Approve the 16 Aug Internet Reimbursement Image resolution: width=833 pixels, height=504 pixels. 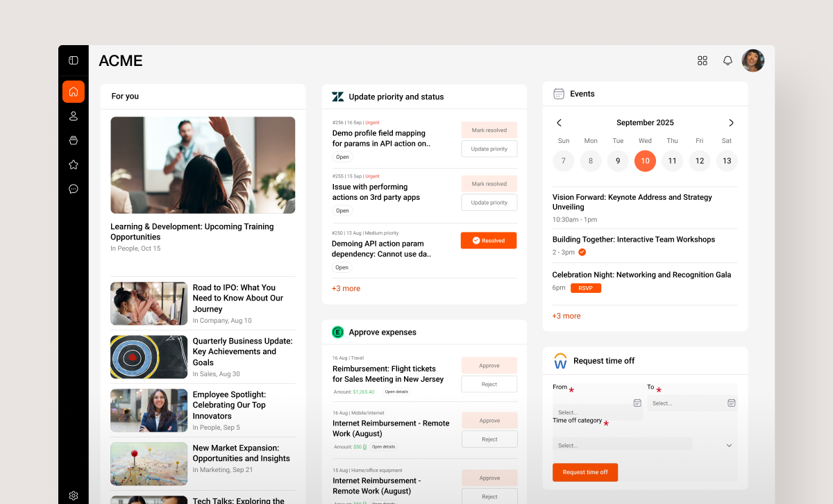pos(489,421)
